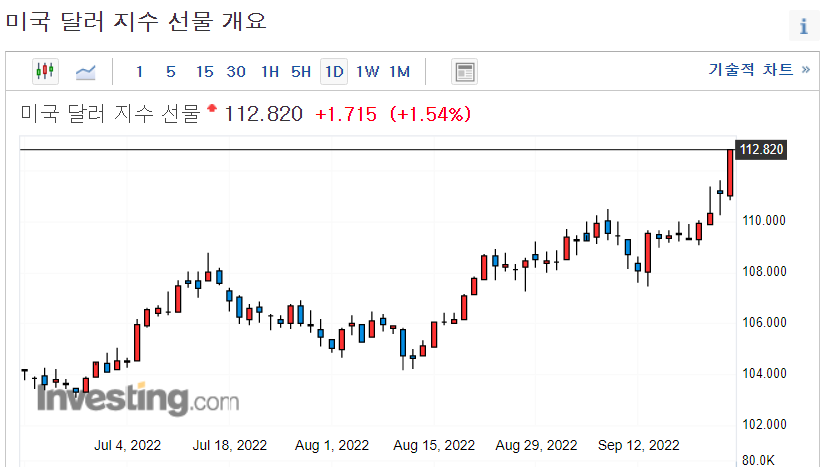Click the 106.000 price axis label
The image size is (826, 467).
[x=764, y=322]
